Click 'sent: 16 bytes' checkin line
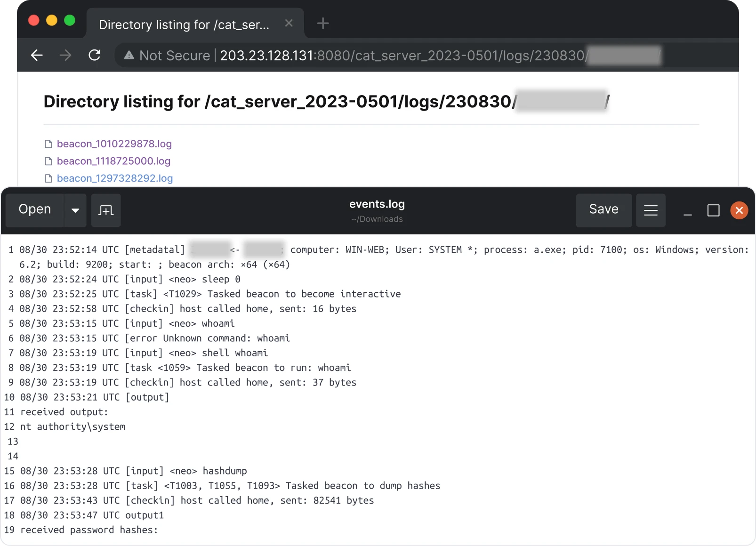The height and width of the screenshot is (546, 756). (x=318, y=309)
